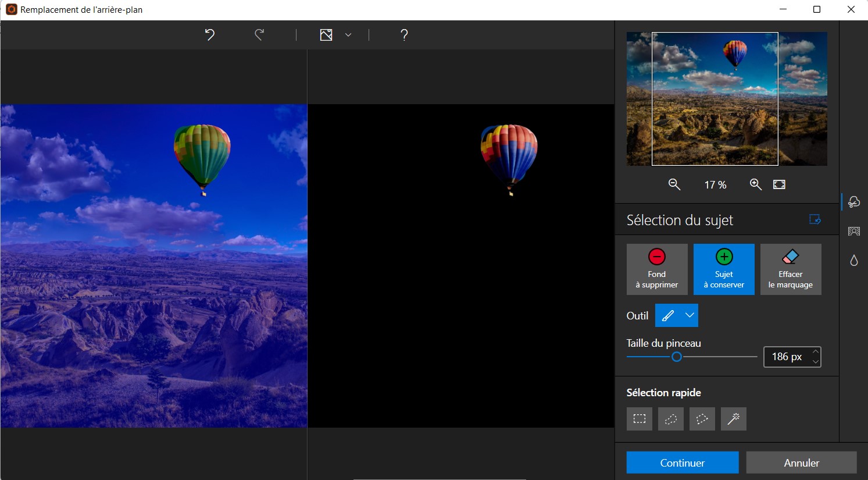Click the zoom out magnifier icon
Image resolution: width=868 pixels, height=480 pixels.
[x=674, y=184]
